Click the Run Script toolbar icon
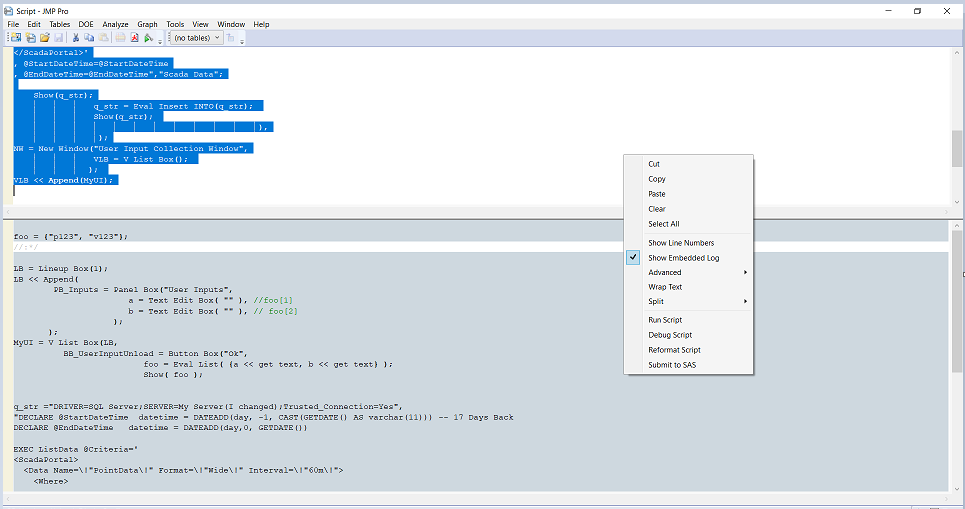 [148, 38]
